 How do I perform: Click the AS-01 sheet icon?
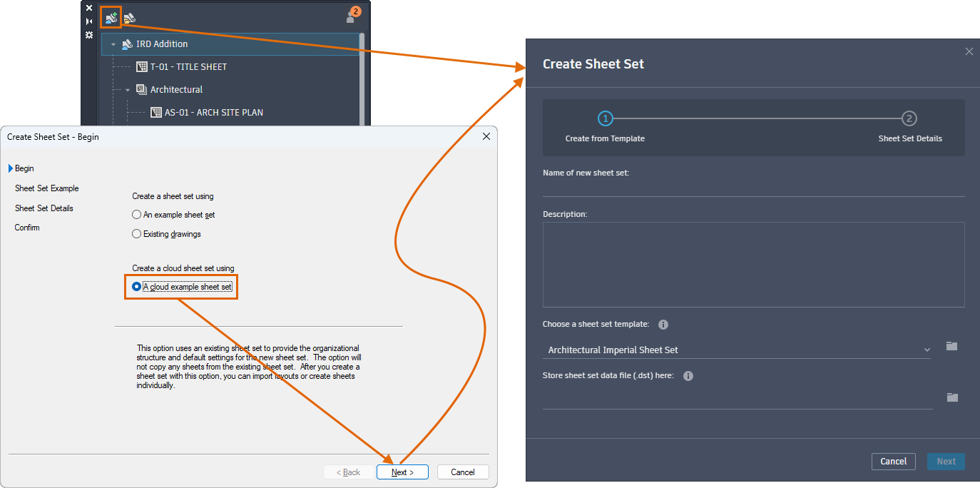click(156, 113)
